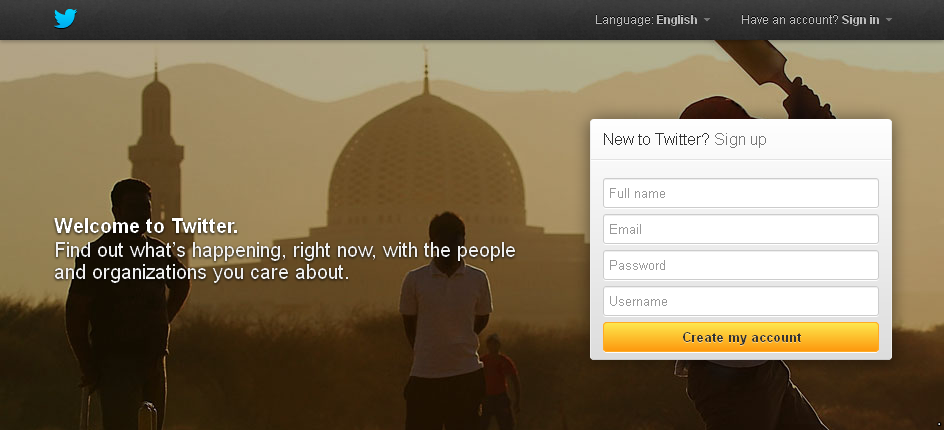944x430 pixels.
Task: Click the Find out what's happening tagline
Action: point(285,261)
